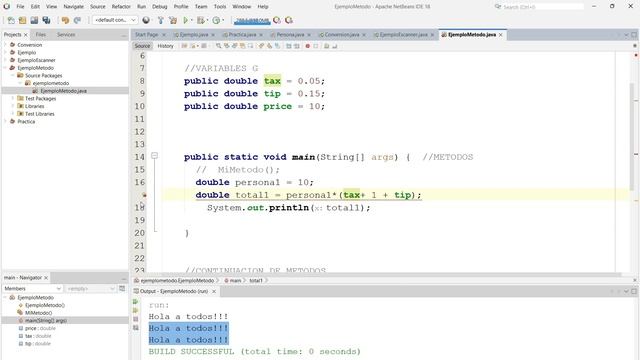Image resolution: width=640 pixels, height=360 pixels.
Task: Click the Re-run green icon in Output
Action: pos(136,302)
